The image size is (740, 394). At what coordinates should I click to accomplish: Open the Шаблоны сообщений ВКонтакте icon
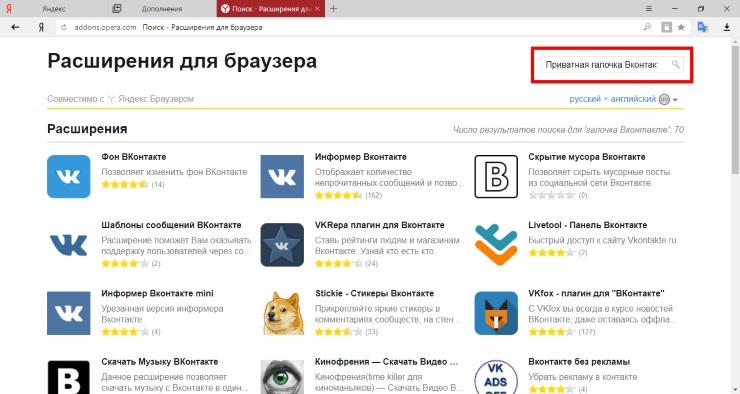[x=68, y=245]
